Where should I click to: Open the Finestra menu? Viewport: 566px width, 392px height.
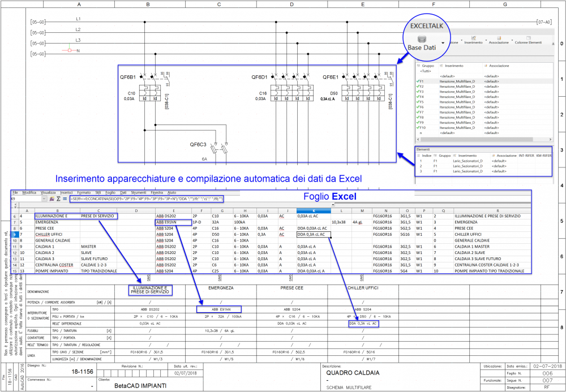pos(157,192)
